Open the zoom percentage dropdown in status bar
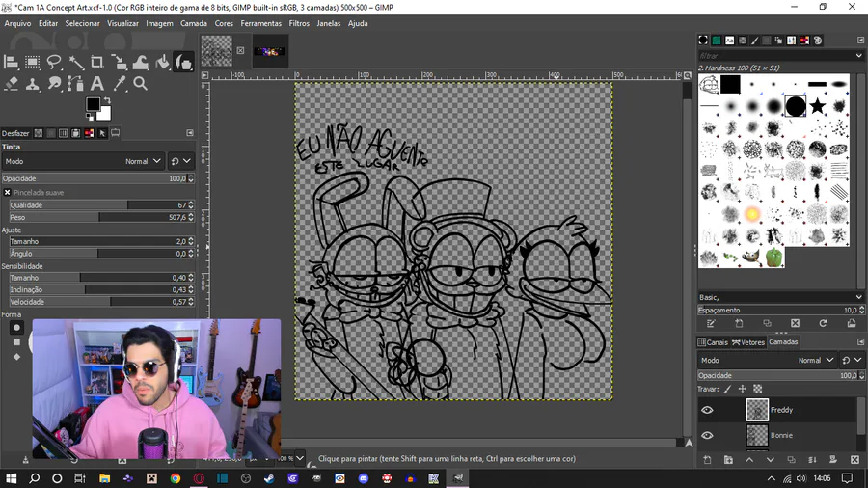The image size is (868, 488). pos(300,458)
